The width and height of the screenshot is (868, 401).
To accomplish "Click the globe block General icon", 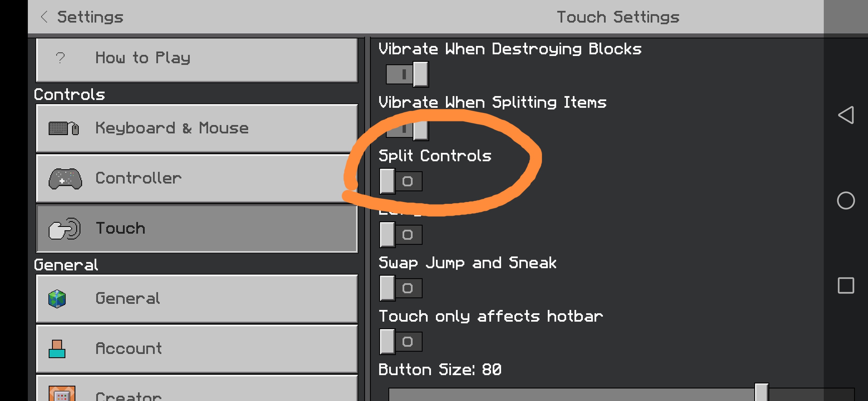I will point(57,299).
